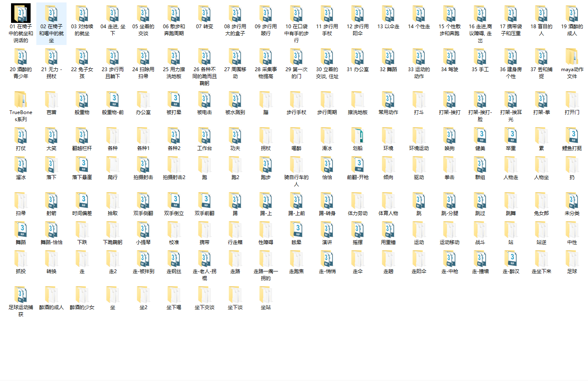The width and height of the screenshot is (588, 381).
Task: Click the label "03 对持续的就坐"
Action: coord(82,30)
